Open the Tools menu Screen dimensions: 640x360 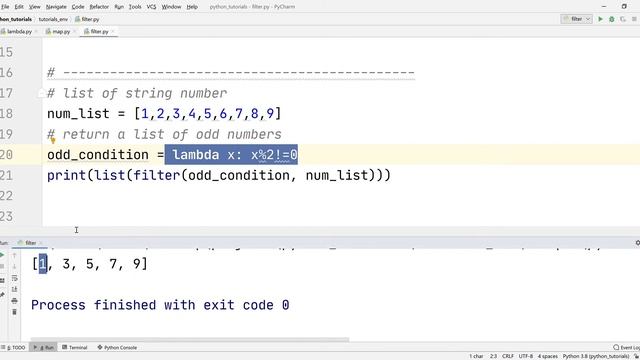[x=135, y=7]
